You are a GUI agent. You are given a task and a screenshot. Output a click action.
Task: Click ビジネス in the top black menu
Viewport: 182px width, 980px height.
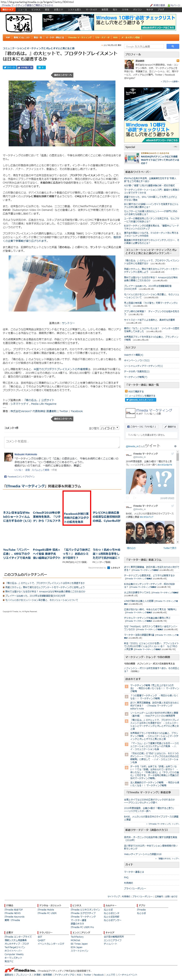coord(36,10)
